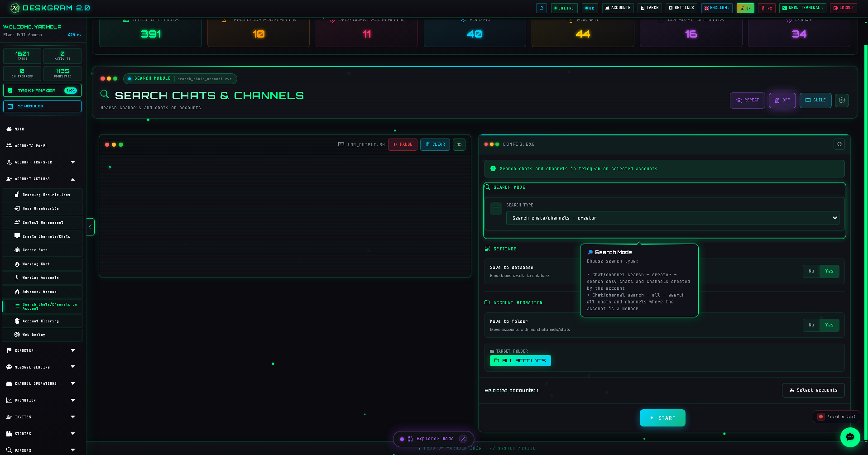Screen dimensions: 868x455
Task: Click the Select accounts button
Action: 813,390
